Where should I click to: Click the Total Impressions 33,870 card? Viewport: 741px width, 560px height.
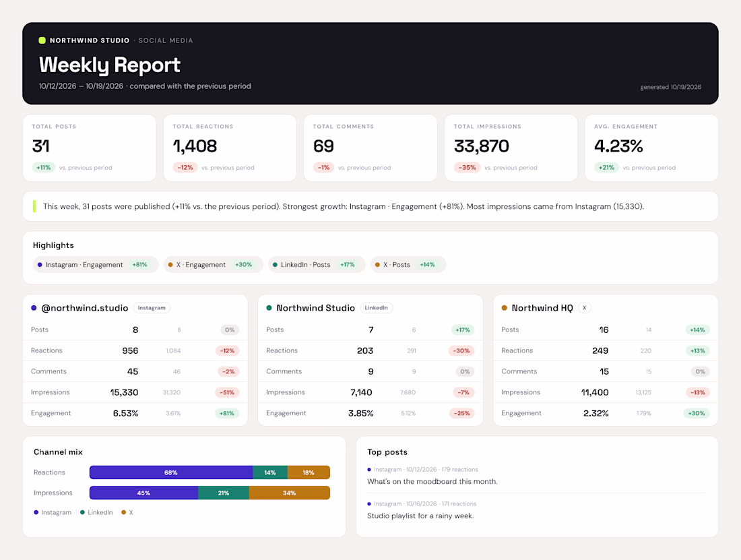click(x=511, y=148)
